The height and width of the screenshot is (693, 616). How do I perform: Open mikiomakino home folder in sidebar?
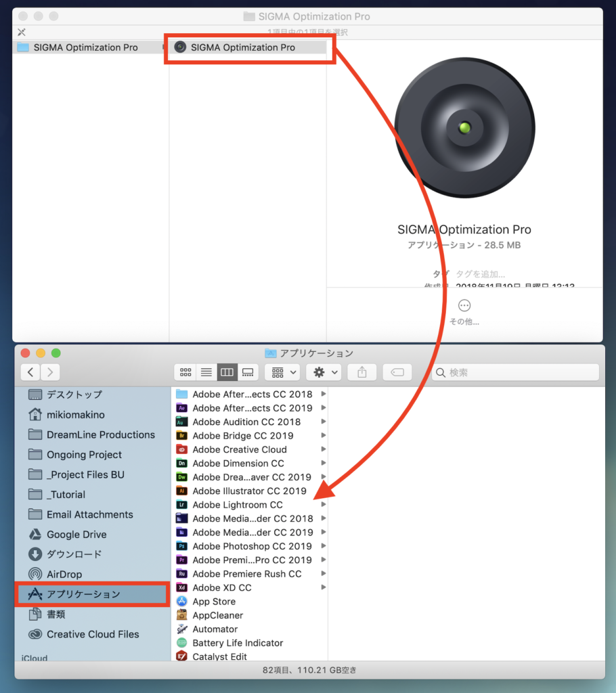91,415
